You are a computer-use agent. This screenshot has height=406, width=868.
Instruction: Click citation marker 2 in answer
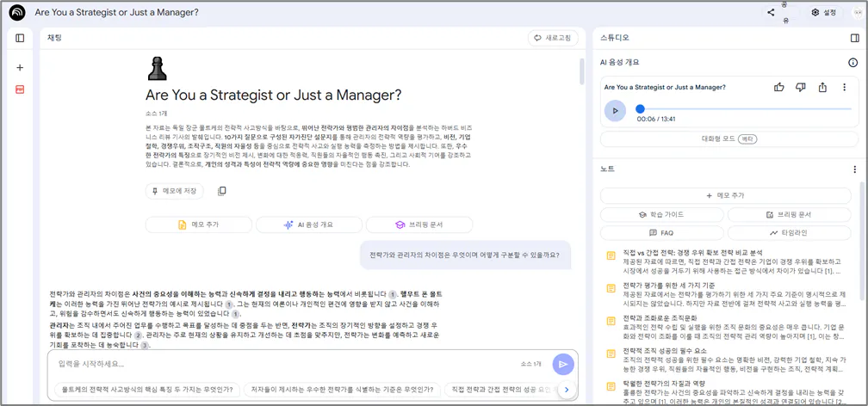click(138, 335)
